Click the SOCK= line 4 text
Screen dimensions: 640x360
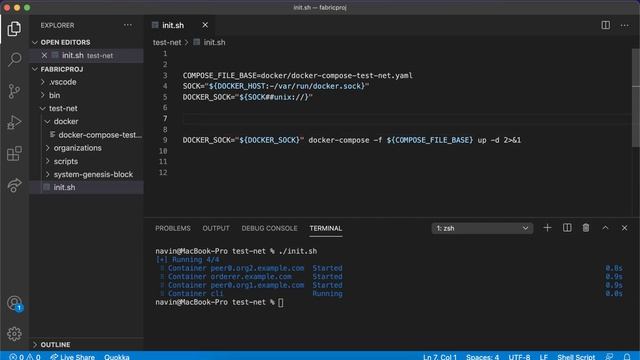click(x=276, y=86)
